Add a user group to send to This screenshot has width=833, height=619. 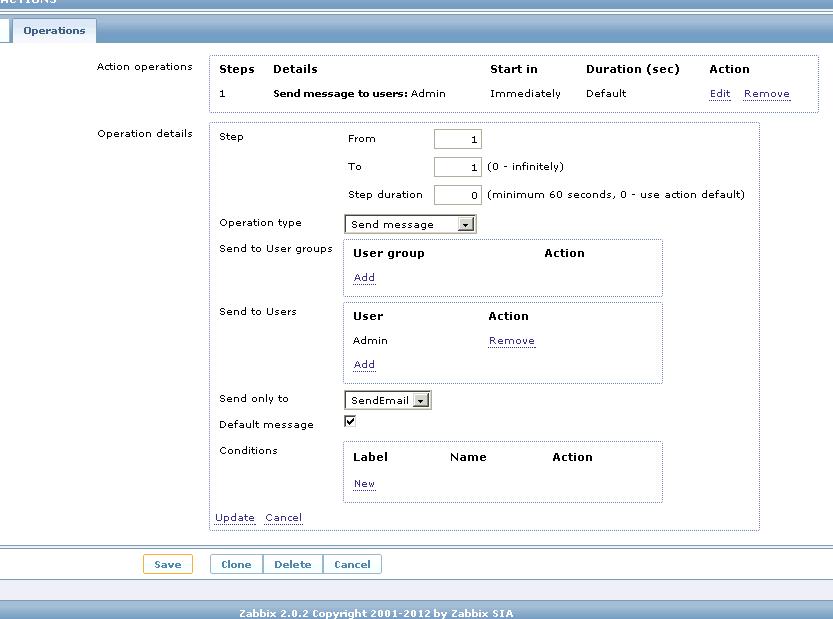(364, 278)
